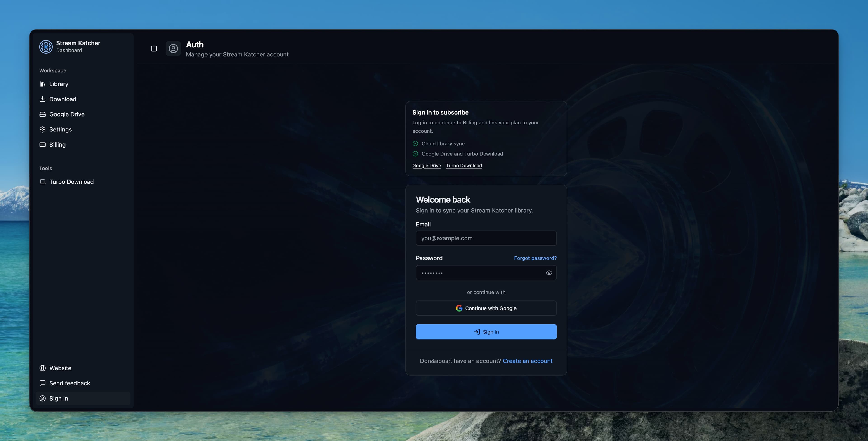
Task: Click the Sign in user circle icon in sidebar
Action: [42, 398]
